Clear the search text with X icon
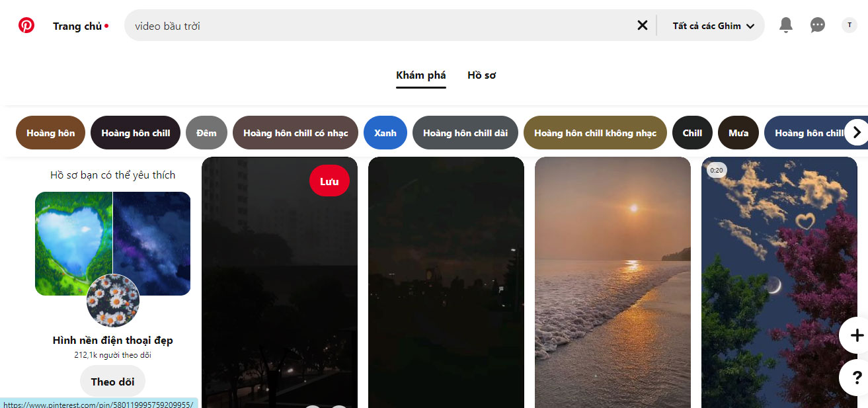This screenshot has height=408, width=868. tap(642, 26)
